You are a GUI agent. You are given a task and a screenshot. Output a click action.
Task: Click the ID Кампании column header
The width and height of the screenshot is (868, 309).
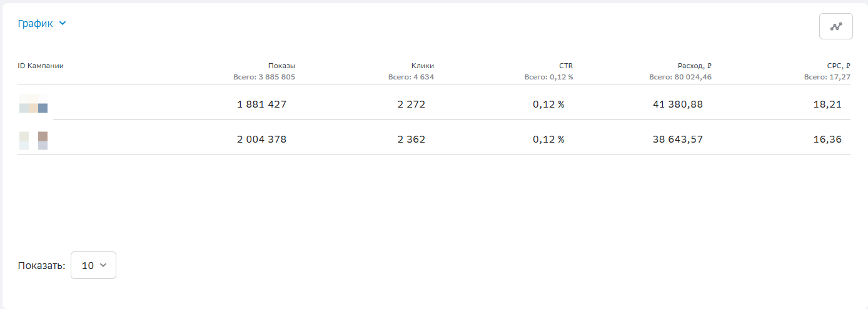tap(41, 66)
